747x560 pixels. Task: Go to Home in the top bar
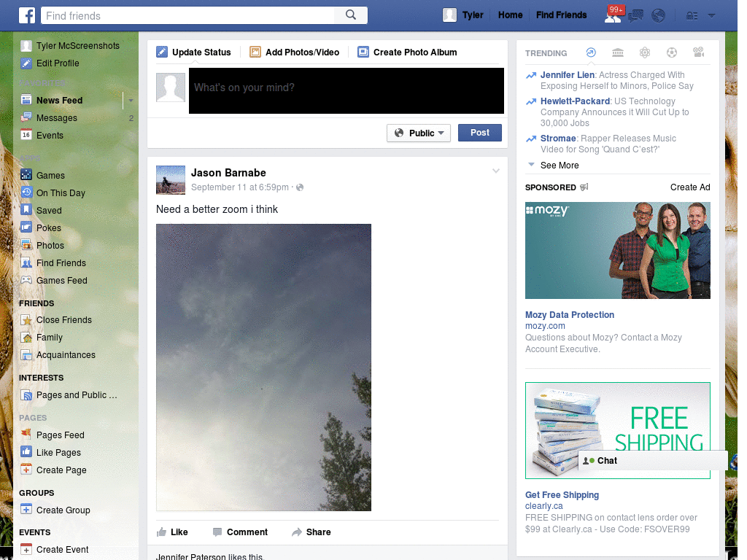tap(510, 15)
